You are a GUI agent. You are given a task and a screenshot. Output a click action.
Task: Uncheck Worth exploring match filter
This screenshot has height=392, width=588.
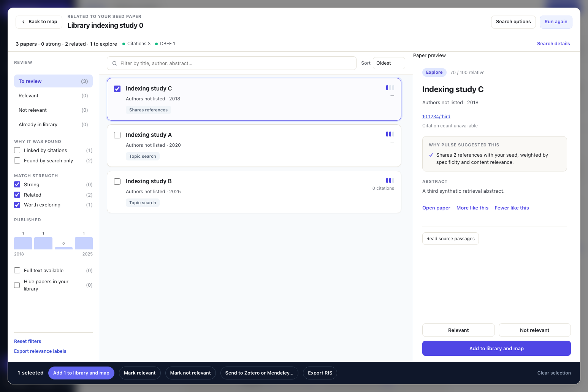coord(17,205)
